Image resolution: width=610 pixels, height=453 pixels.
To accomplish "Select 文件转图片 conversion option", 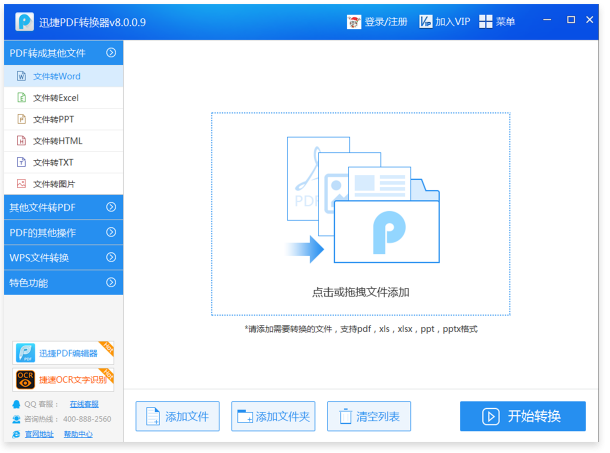I will coord(63,184).
